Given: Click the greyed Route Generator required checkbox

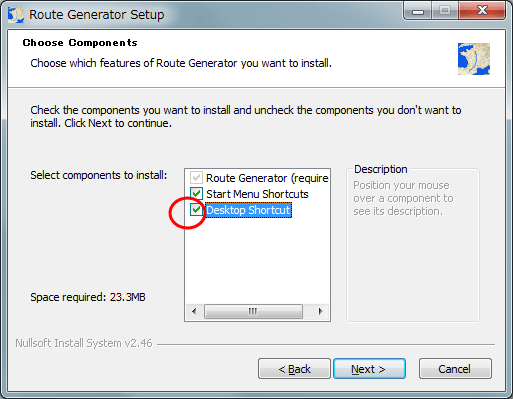Looking at the screenshot, I should [196, 178].
